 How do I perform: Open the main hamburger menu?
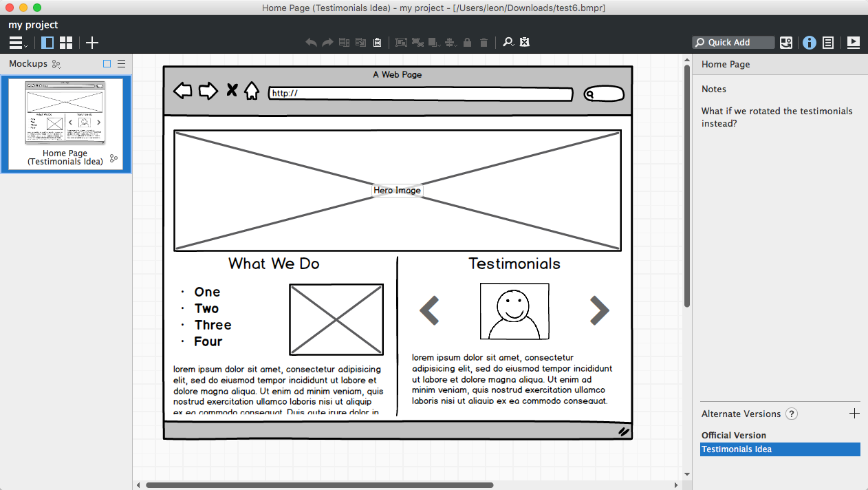pyautogui.click(x=17, y=43)
